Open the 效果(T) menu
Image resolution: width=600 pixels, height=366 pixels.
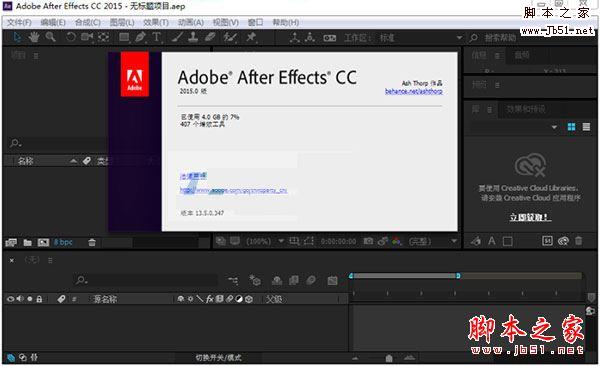point(156,23)
